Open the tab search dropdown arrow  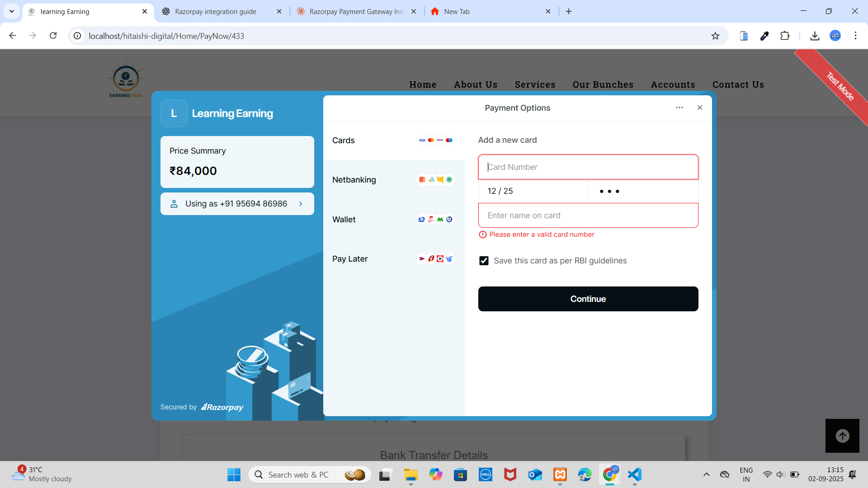(12, 11)
